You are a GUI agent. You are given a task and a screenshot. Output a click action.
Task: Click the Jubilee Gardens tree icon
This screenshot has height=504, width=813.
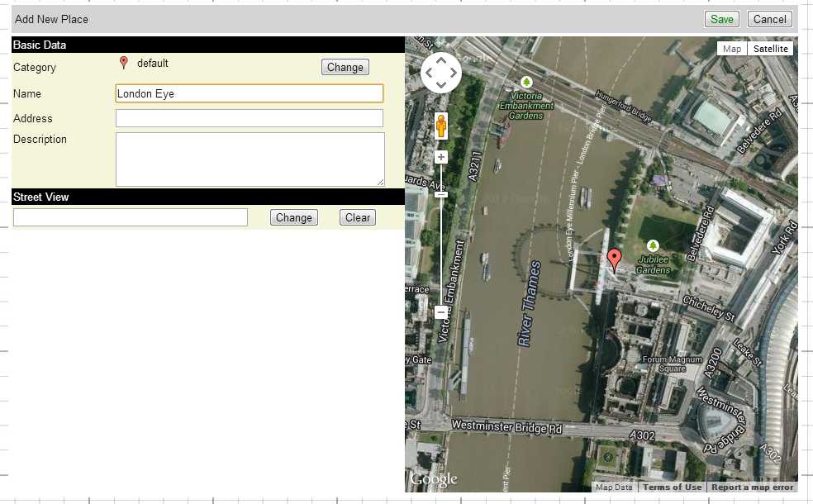coord(653,245)
